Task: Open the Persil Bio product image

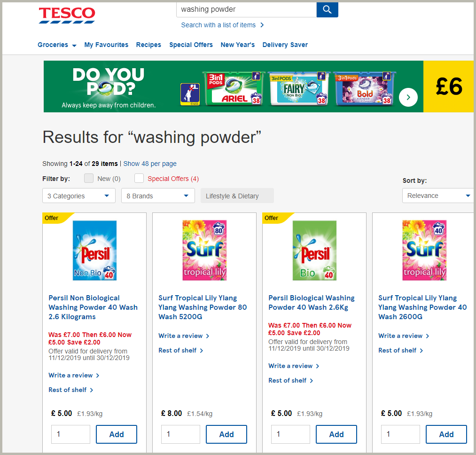Action: coord(314,251)
